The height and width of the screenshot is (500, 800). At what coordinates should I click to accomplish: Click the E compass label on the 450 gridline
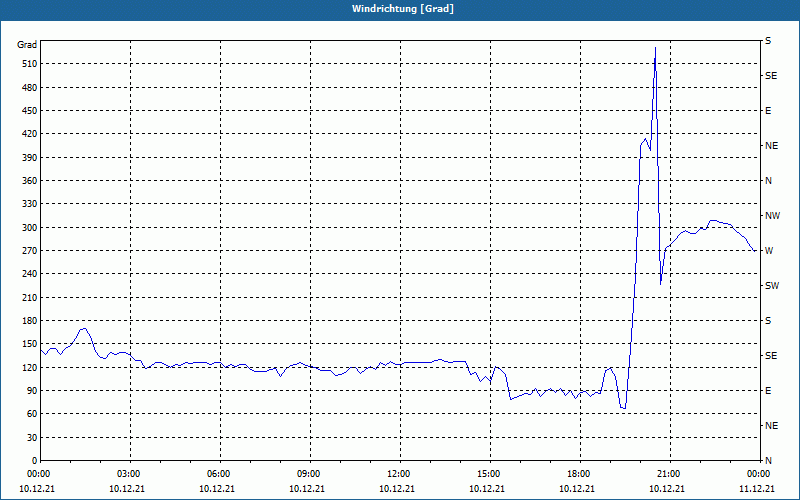click(x=768, y=111)
